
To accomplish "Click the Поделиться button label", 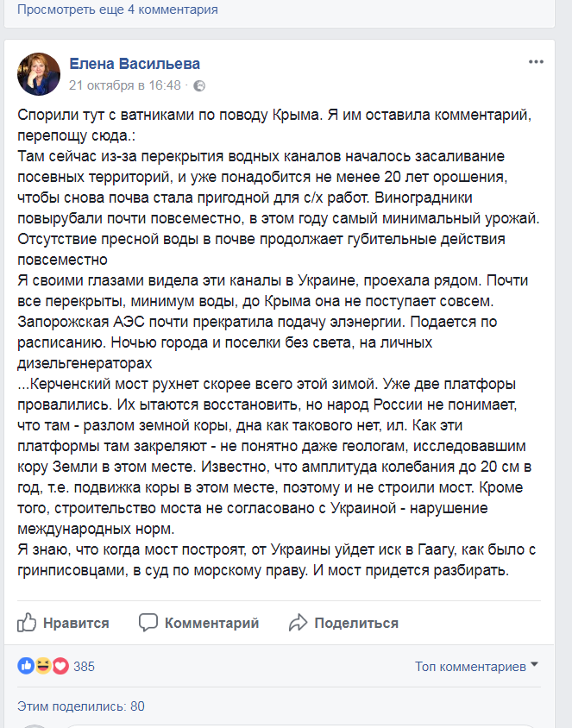I will coord(356,623).
